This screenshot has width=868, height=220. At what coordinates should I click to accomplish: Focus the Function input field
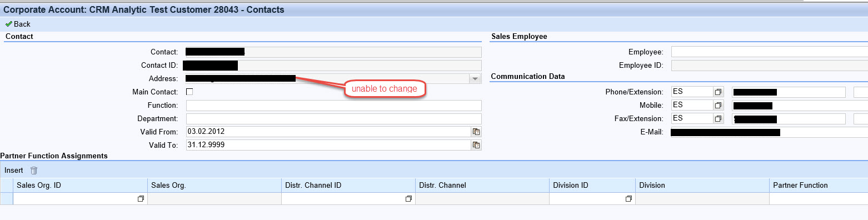333,106
